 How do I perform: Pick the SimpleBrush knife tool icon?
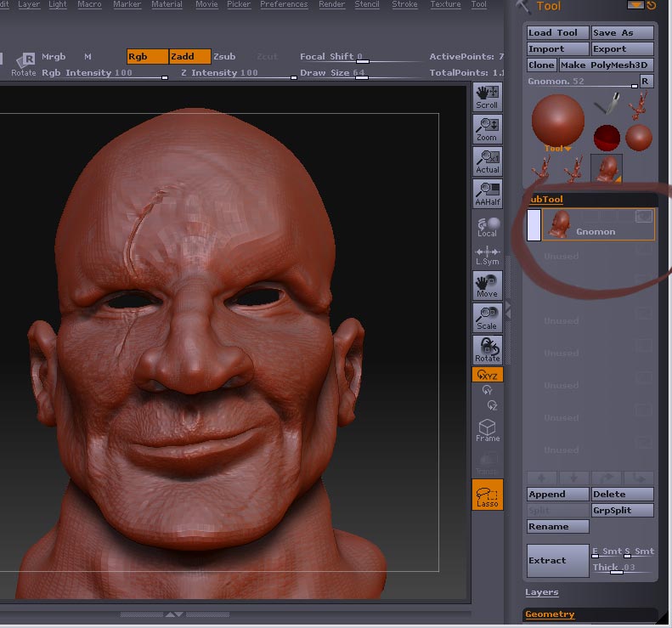pos(607,104)
